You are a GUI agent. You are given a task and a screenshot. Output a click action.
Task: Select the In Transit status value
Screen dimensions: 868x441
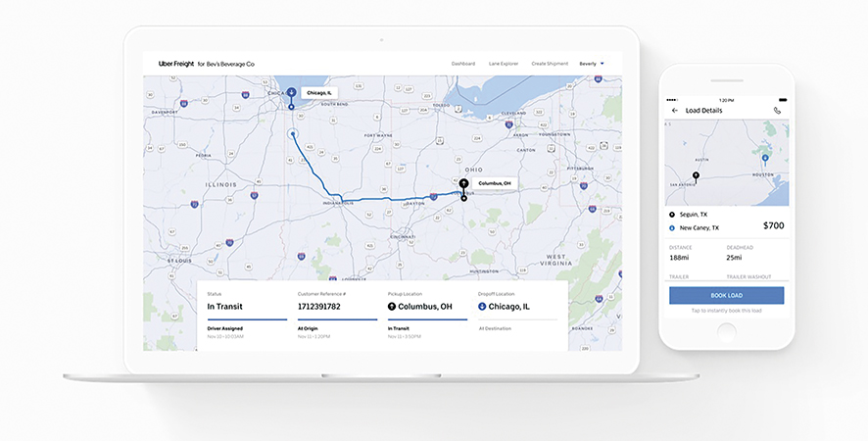pos(224,307)
